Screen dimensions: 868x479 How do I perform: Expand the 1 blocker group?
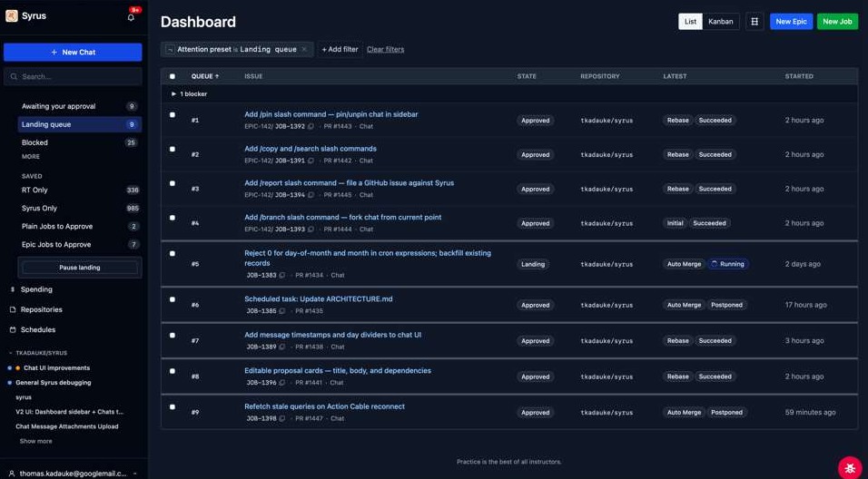tap(189, 94)
